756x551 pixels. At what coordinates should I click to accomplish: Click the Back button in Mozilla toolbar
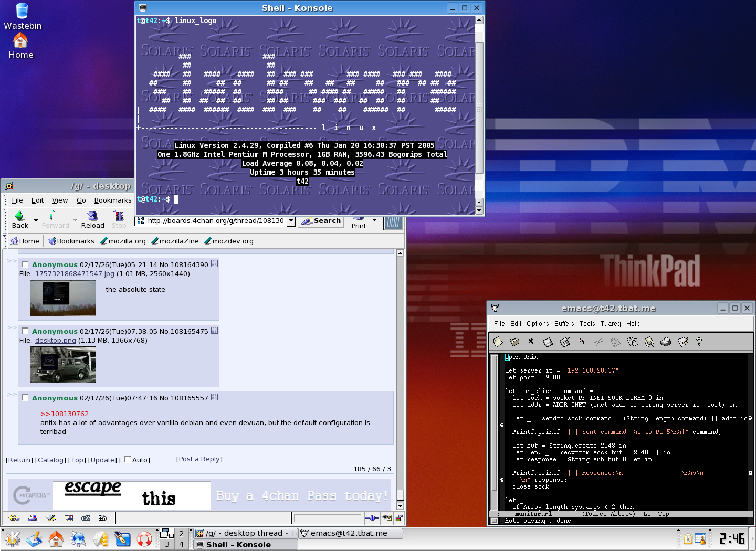click(20, 220)
